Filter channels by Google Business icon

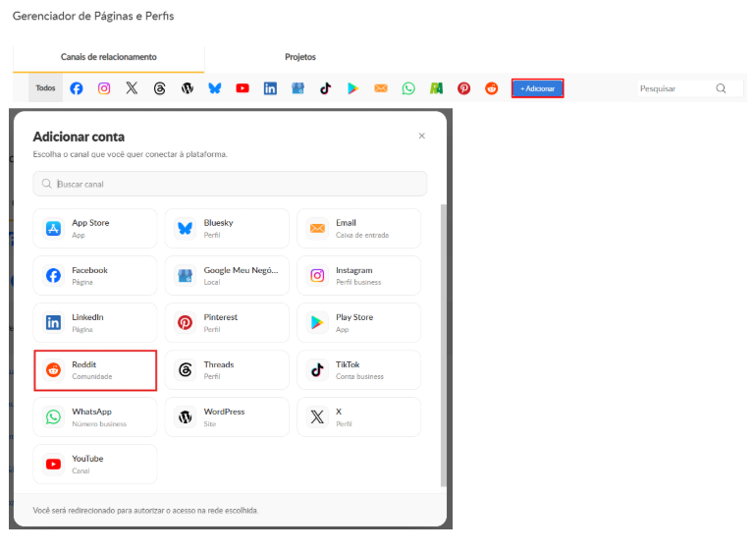point(297,88)
